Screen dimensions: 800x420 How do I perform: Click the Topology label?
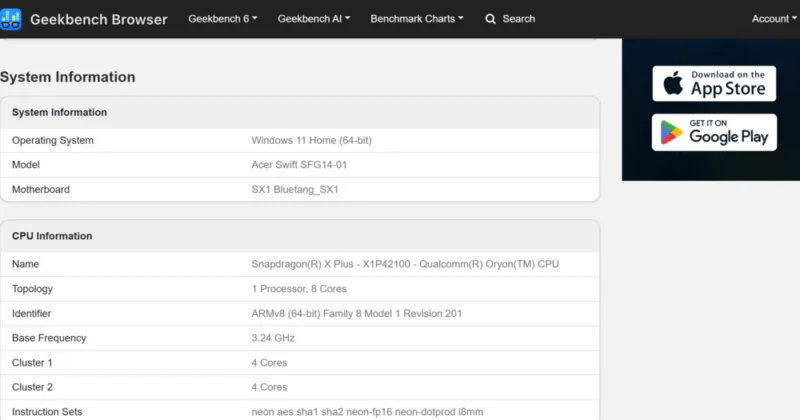tap(32, 289)
